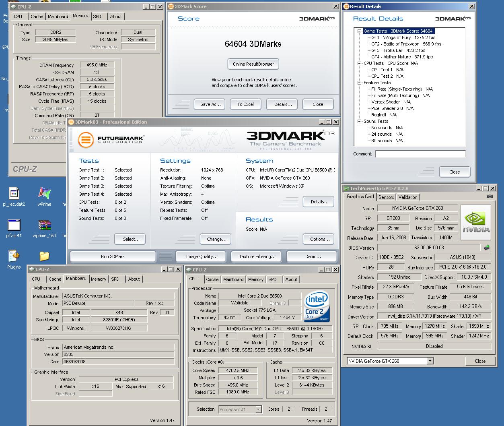Select the 24 sounds result row
504x426 pixels.
(387, 134)
